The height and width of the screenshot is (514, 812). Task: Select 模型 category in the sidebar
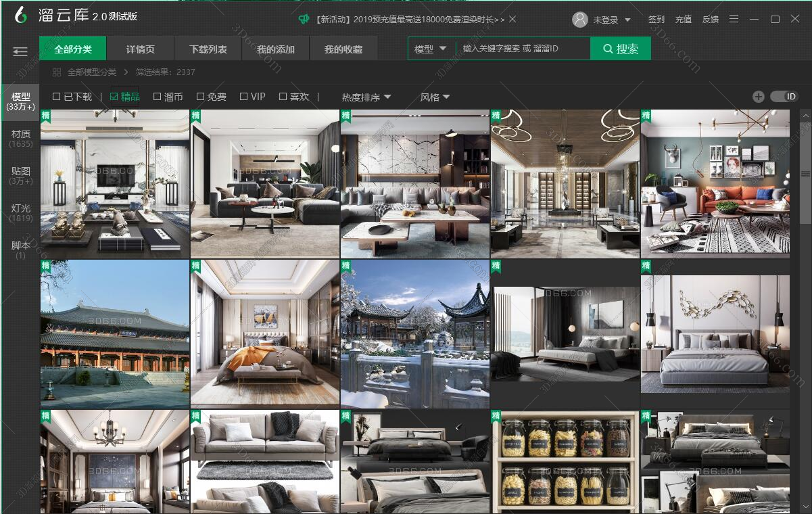[x=21, y=101]
